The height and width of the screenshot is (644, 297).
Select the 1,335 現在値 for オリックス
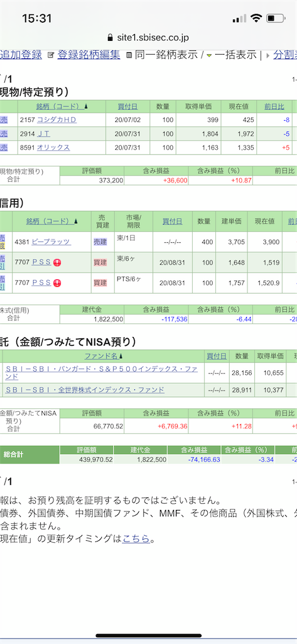coord(246,147)
